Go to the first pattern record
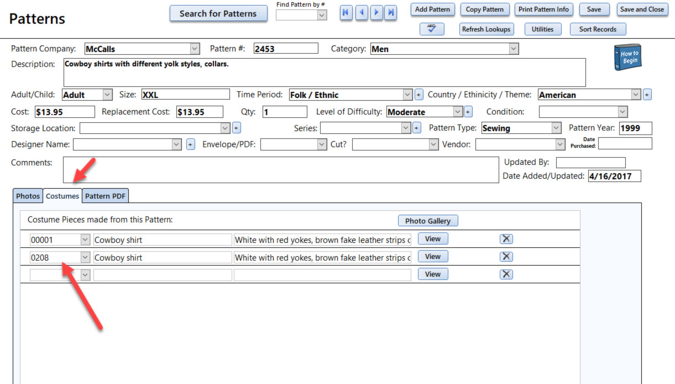This screenshot has width=675, height=384. 346,12
